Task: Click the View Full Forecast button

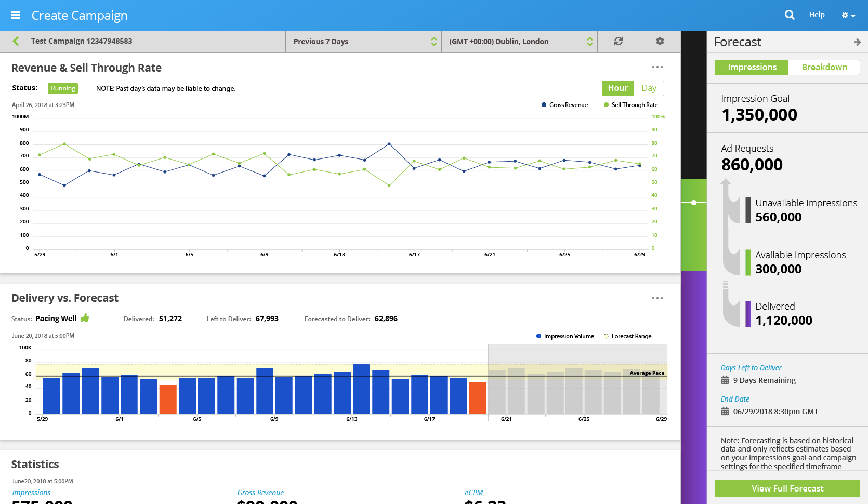Action: [x=787, y=488]
